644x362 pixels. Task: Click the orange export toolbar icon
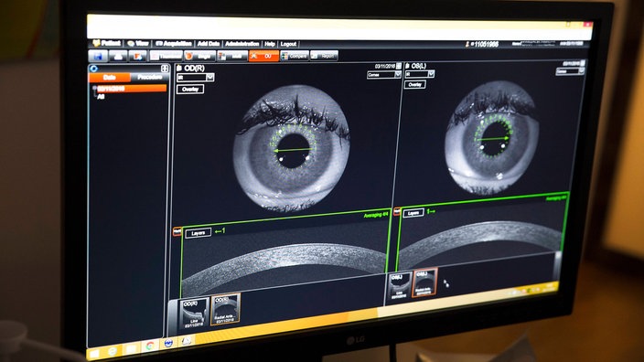(138, 56)
